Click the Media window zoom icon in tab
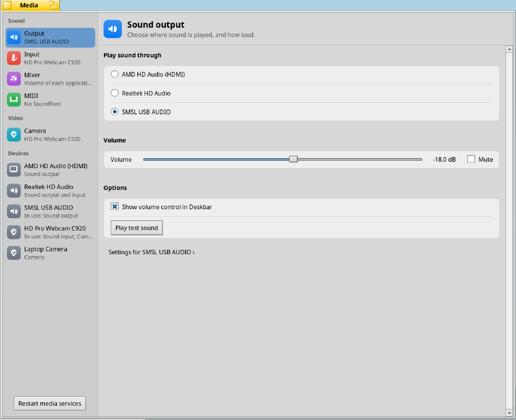Viewport: 516px width, 420px height. point(53,5)
